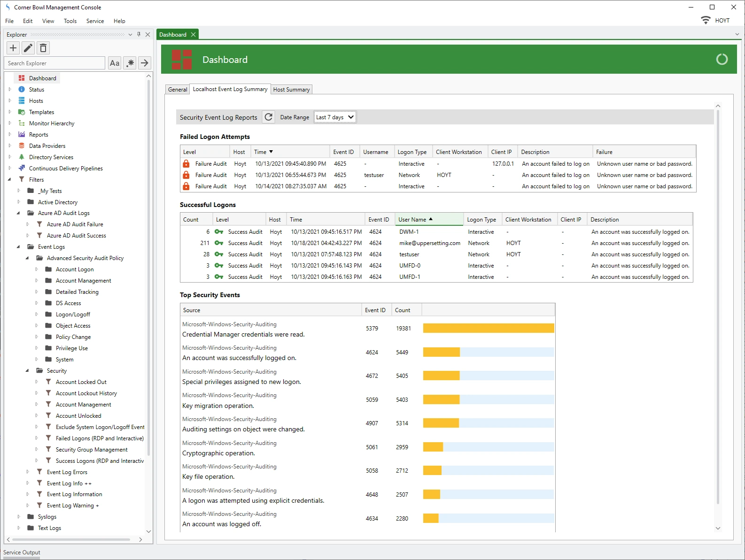The height and width of the screenshot is (560, 745).
Task: Click the Event 5379 count bar
Action: [489, 328]
